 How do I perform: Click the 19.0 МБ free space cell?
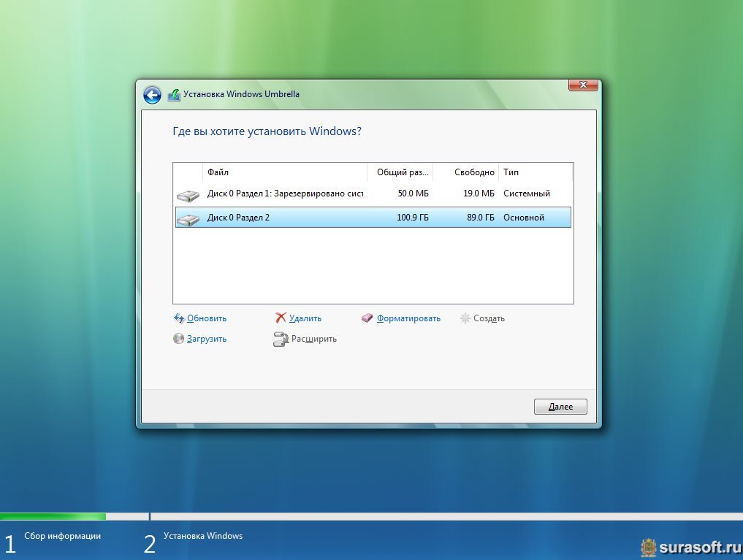click(479, 193)
